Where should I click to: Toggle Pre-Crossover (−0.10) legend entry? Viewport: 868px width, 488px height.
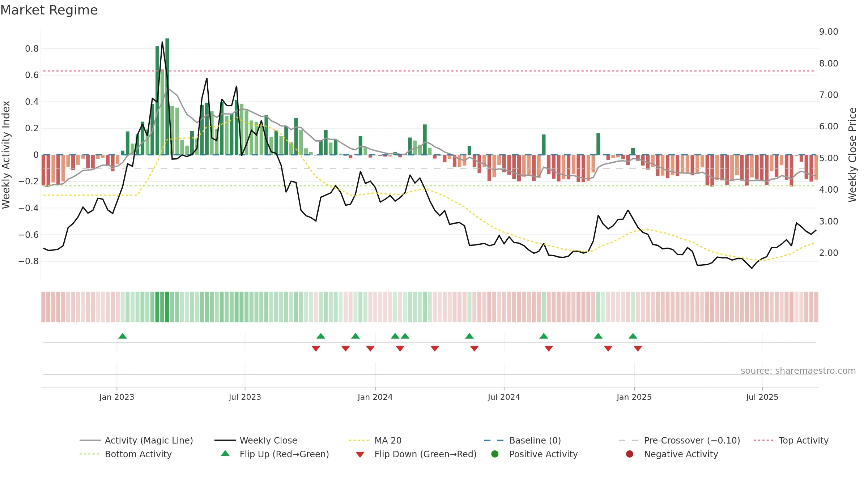680,440
